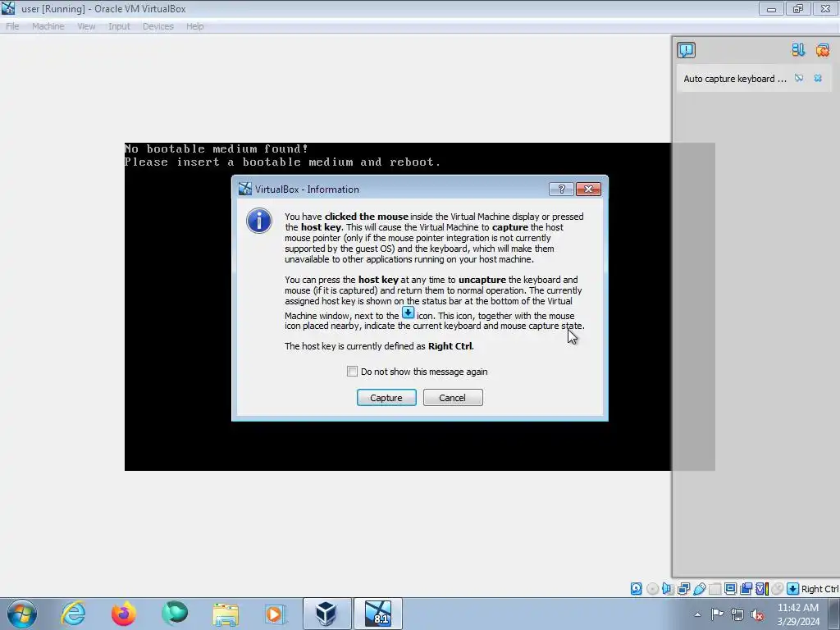Show hidden system tray icons
This screenshot has height=630, width=840.
pos(697,614)
